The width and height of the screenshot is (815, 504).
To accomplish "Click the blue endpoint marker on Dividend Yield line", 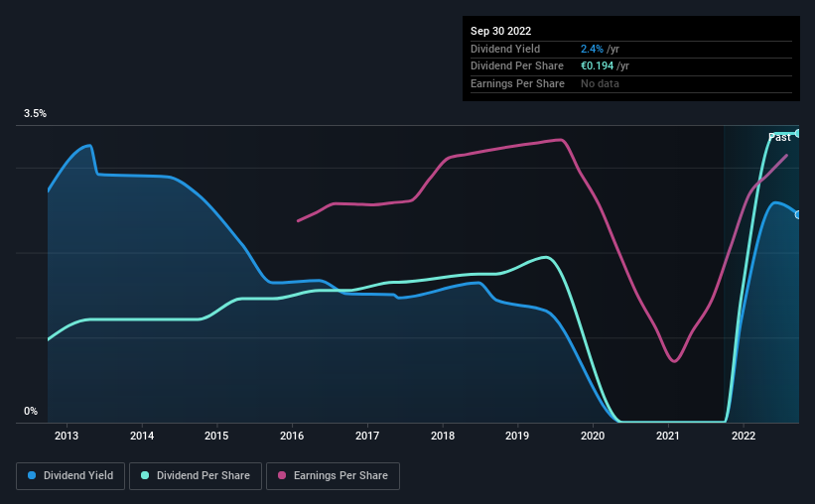I will pyautogui.click(x=798, y=214).
